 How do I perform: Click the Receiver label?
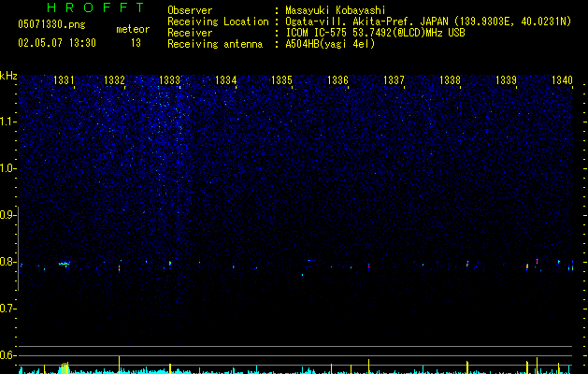pyautogui.click(x=190, y=33)
